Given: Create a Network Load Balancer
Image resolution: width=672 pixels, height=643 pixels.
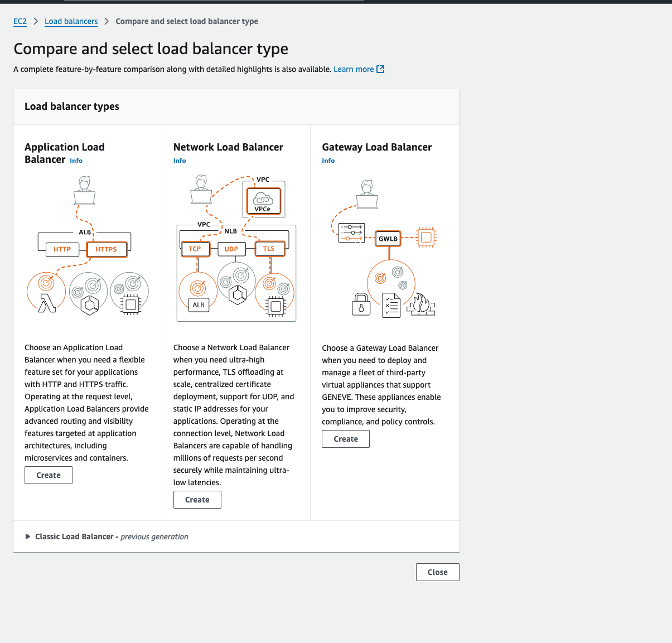Looking at the screenshot, I should pyautogui.click(x=197, y=500).
